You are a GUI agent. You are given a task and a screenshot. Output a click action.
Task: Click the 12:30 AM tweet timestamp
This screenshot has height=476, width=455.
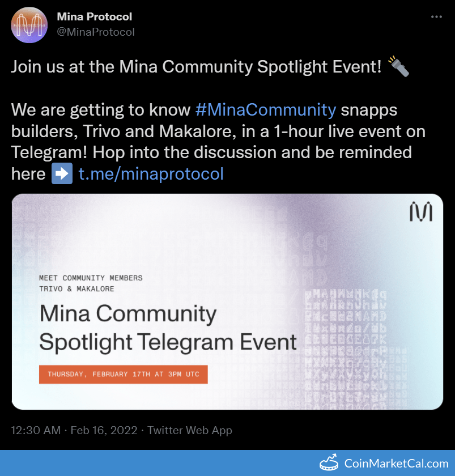click(x=36, y=430)
